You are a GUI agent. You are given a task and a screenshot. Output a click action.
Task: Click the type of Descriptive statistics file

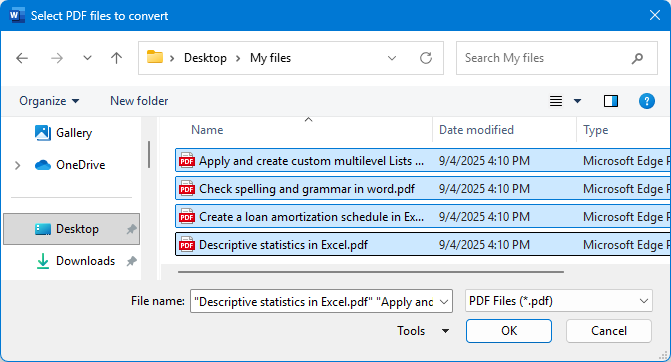coord(626,245)
